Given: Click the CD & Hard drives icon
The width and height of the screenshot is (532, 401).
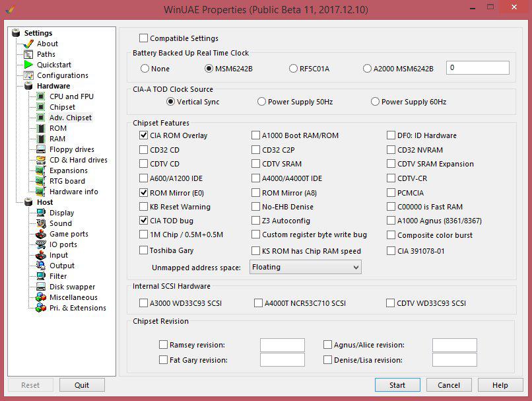Looking at the screenshot, I should tap(41, 160).
